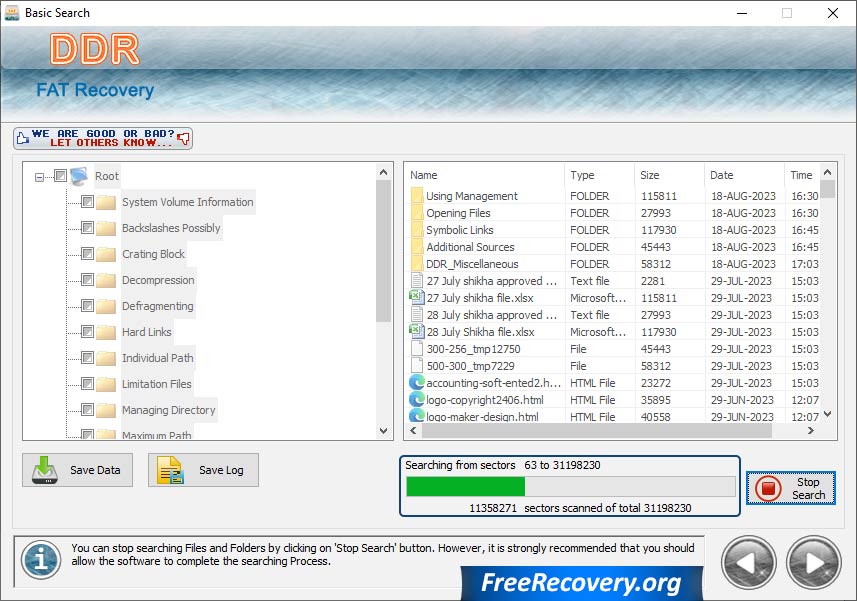857x601 pixels.
Task: Toggle the Individual Path checkbox
Action: 87,357
